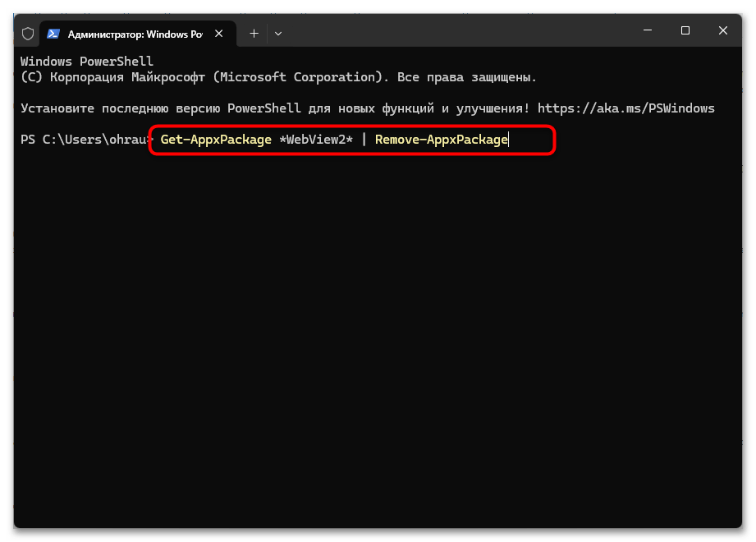
Task: Select the Get-AppxPackage command text
Action: pos(215,139)
